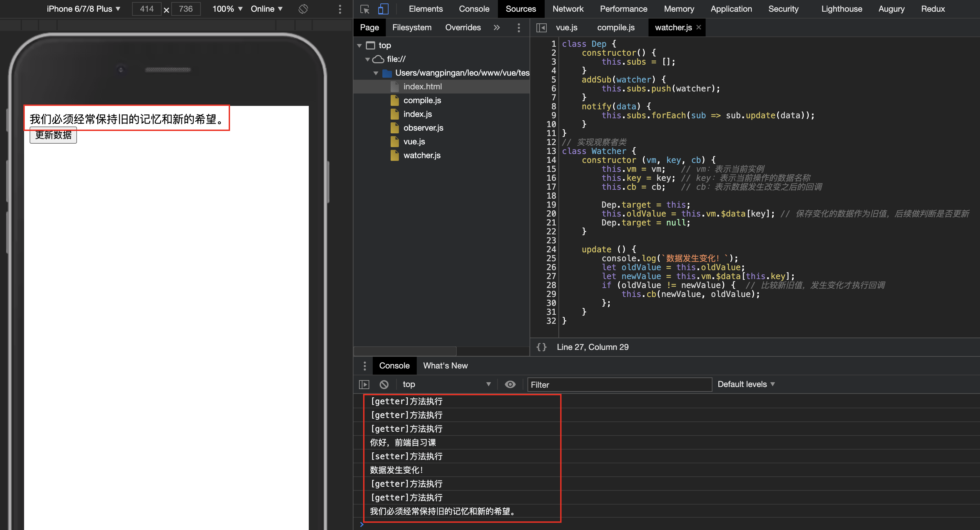The width and height of the screenshot is (980, 530).
Task: Switch to the Network panel tab
Action: coord(568,9)
